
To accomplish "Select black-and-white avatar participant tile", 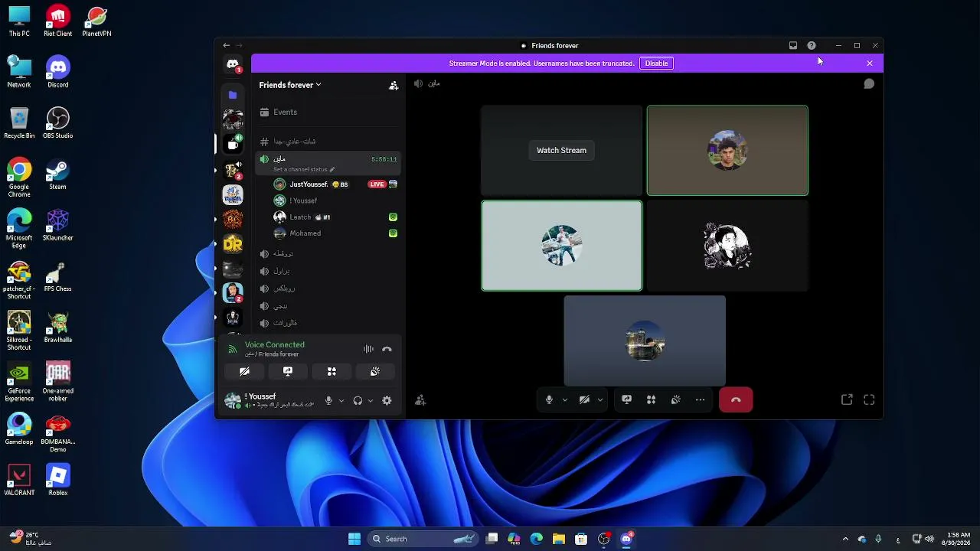I will 727,246.
